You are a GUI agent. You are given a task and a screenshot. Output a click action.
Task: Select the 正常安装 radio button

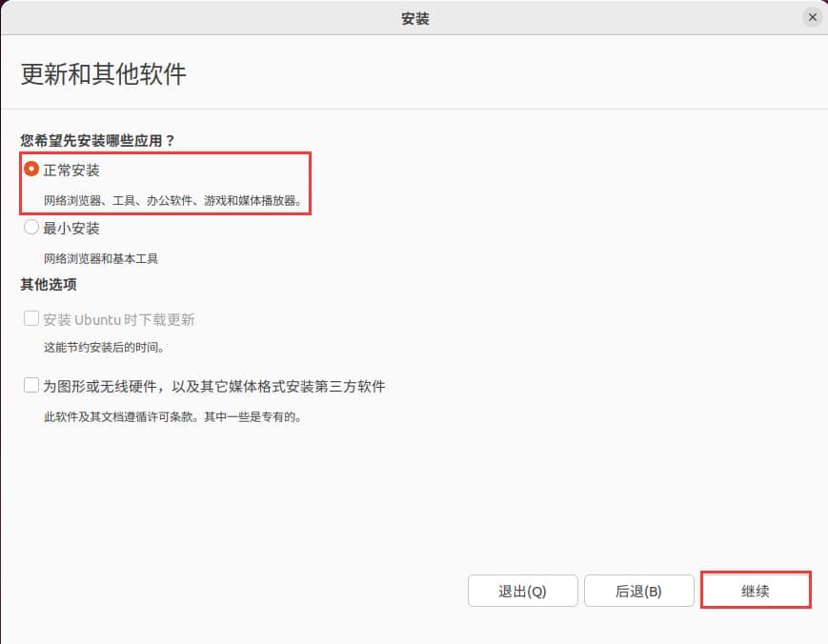click(30, 169)
